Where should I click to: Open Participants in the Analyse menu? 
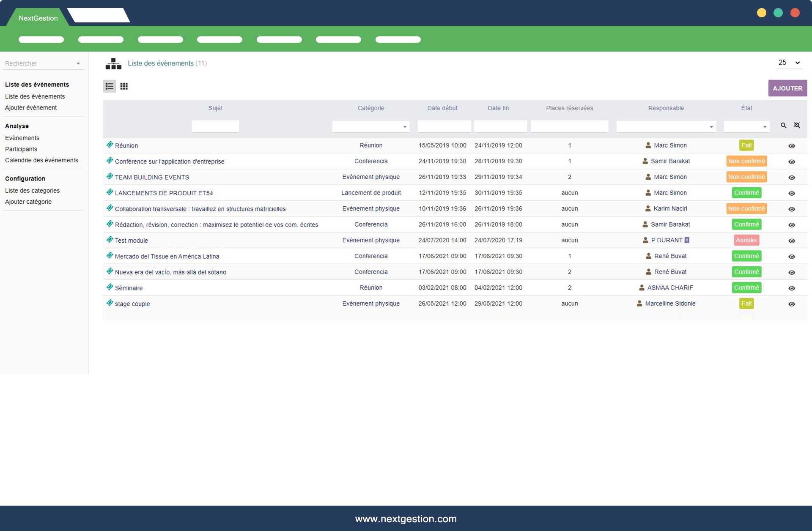pyautogui.click(x=21, y=149)
